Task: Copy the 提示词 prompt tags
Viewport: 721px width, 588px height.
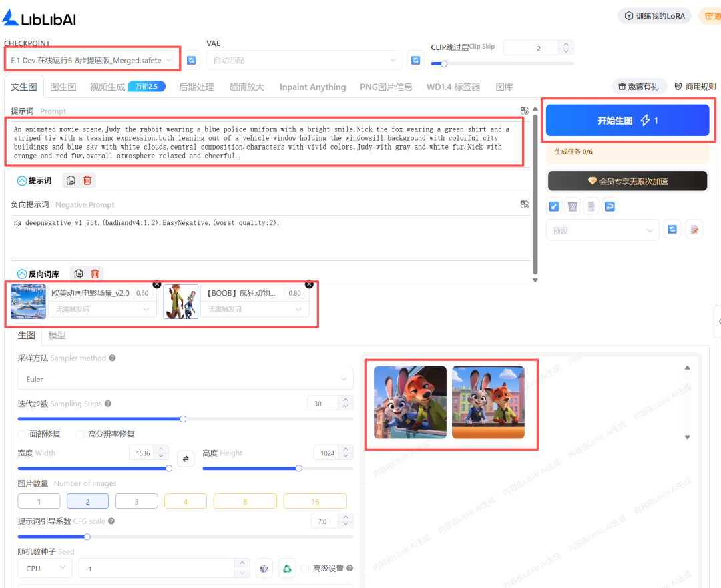Action: coord(71,180)
